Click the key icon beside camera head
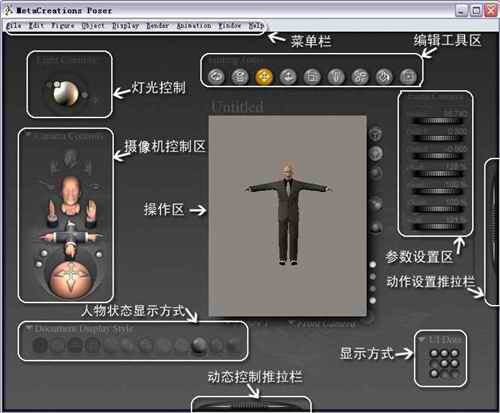This screenshot has height=413, width=500. click(47, 185)
